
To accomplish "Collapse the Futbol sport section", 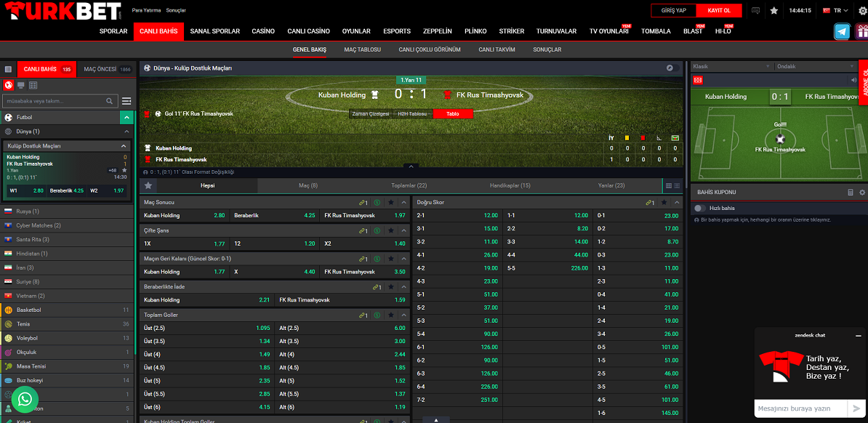I will (126, 117).
